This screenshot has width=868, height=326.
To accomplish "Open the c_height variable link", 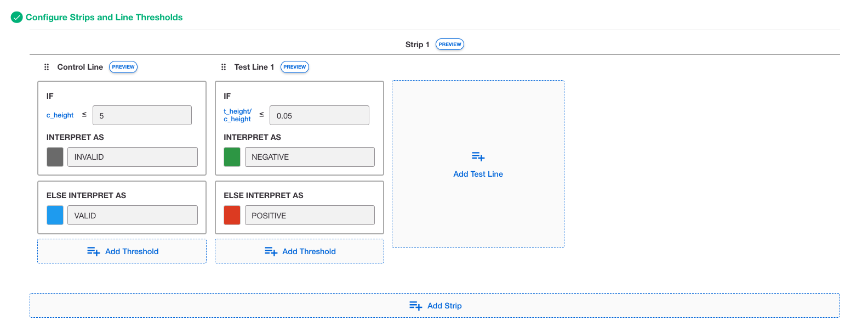I will coord(60,115).
